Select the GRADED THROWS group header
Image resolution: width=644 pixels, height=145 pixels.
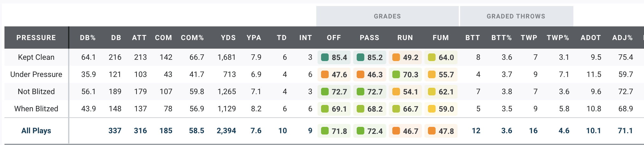pos(516,16)
